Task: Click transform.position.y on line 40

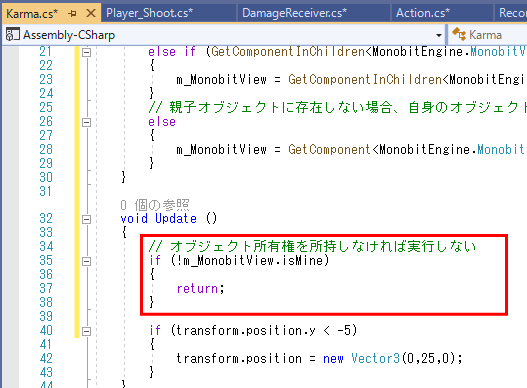Action: pyautogui.click(x=246, y=331)
